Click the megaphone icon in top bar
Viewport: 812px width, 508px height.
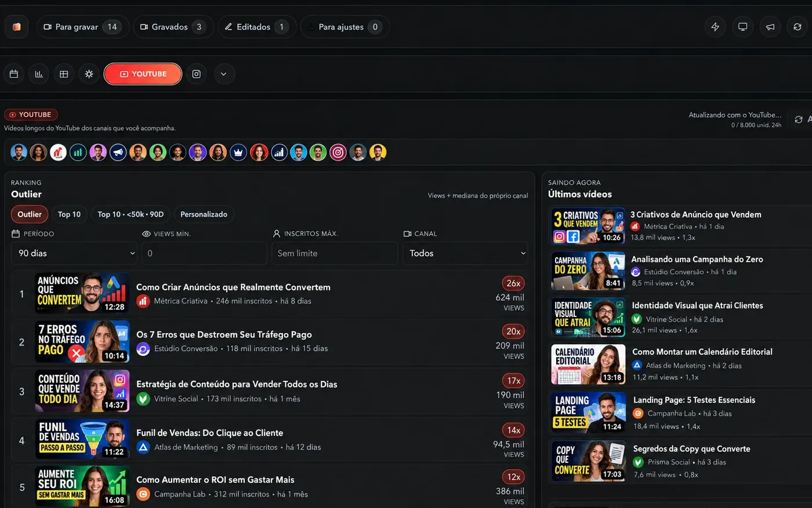point(770,27)
